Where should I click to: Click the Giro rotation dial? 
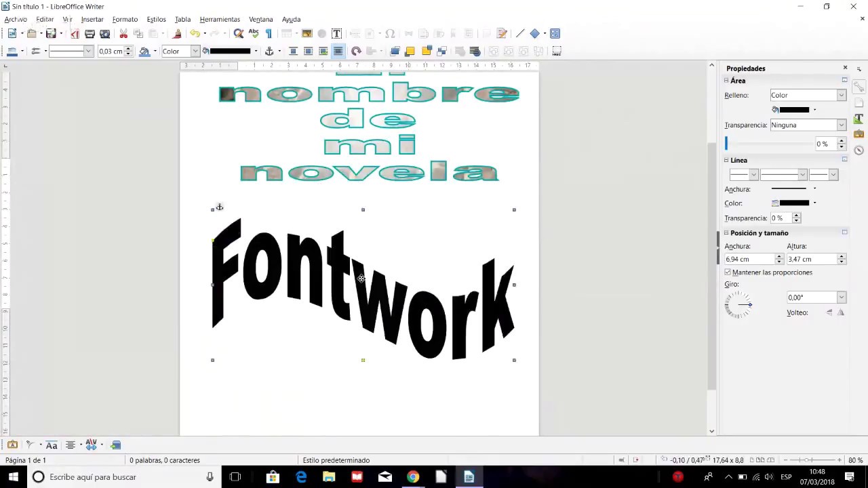[738, 305]
